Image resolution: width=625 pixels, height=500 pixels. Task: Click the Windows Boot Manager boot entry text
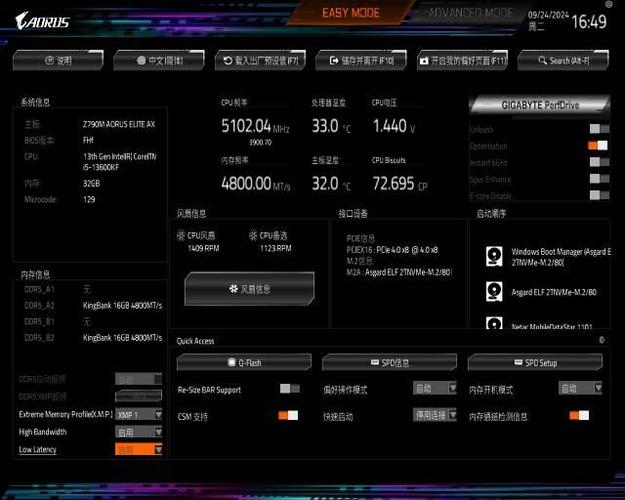pos(561,257)
